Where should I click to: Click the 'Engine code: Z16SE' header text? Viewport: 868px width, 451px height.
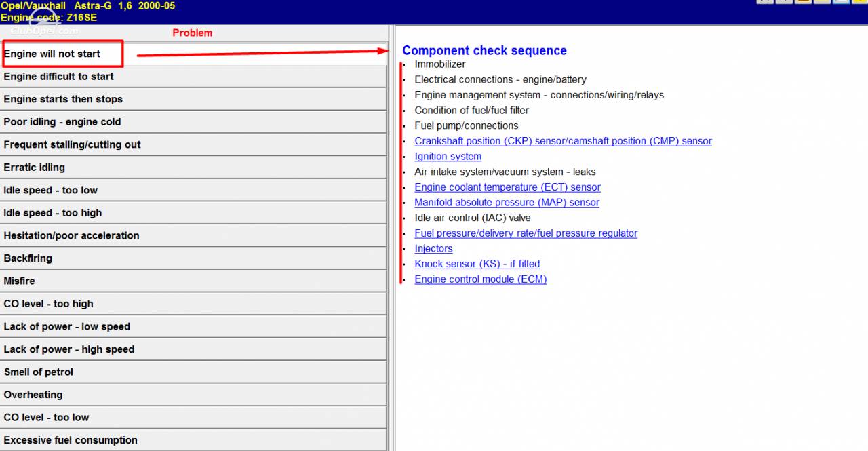point(49,18)
